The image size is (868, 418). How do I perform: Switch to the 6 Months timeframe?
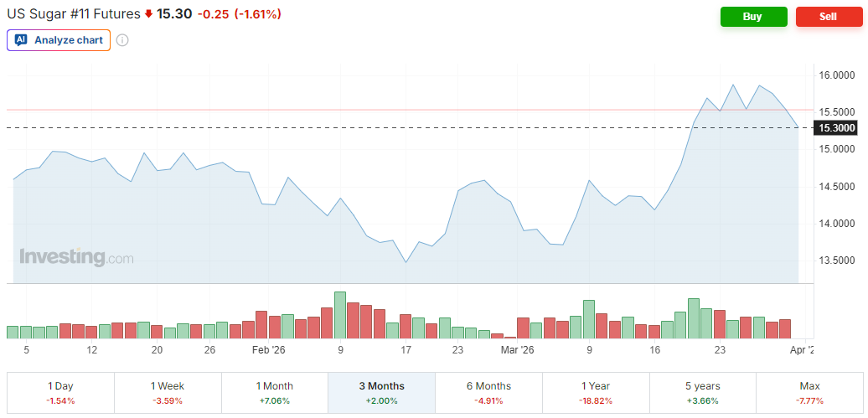pos(488,392)
